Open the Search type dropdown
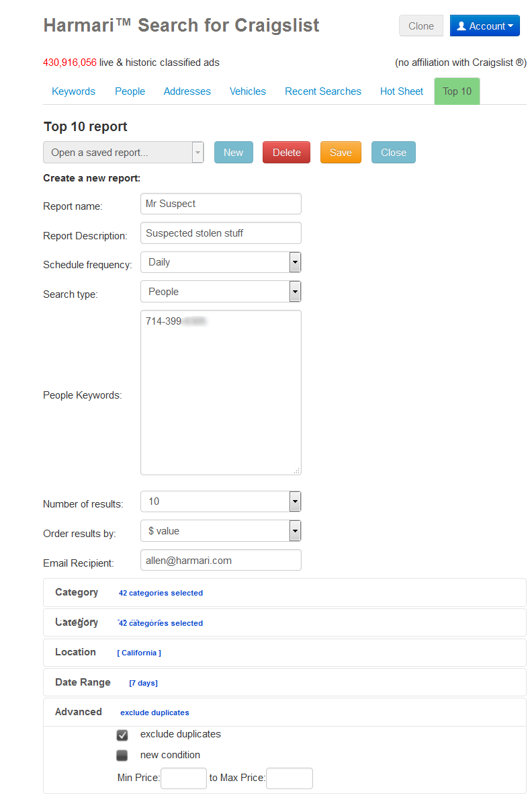The image size is (528, 812). [221, 292]
